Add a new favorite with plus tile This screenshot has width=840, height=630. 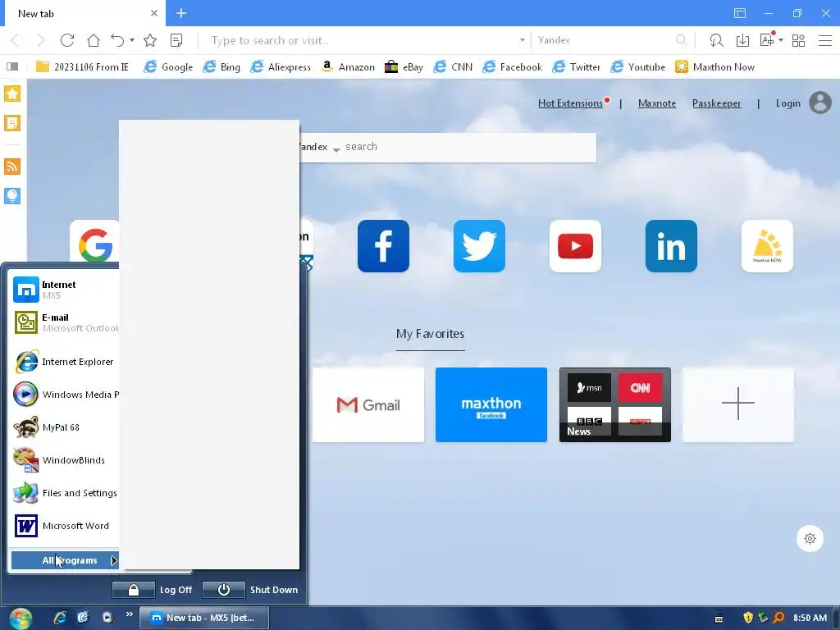[738, 405]
